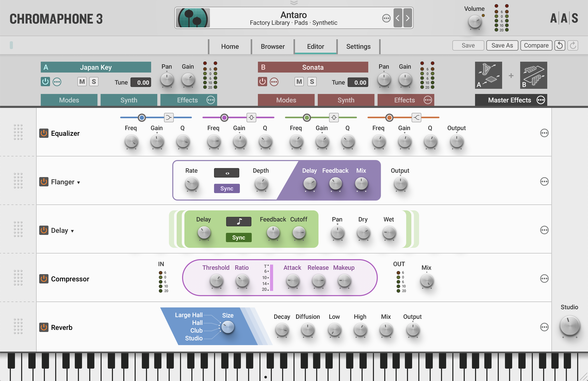The image size is (588, 381).
Task: Open the Equalizer row options ellipsis icon
Action: [x=544, y=133]
